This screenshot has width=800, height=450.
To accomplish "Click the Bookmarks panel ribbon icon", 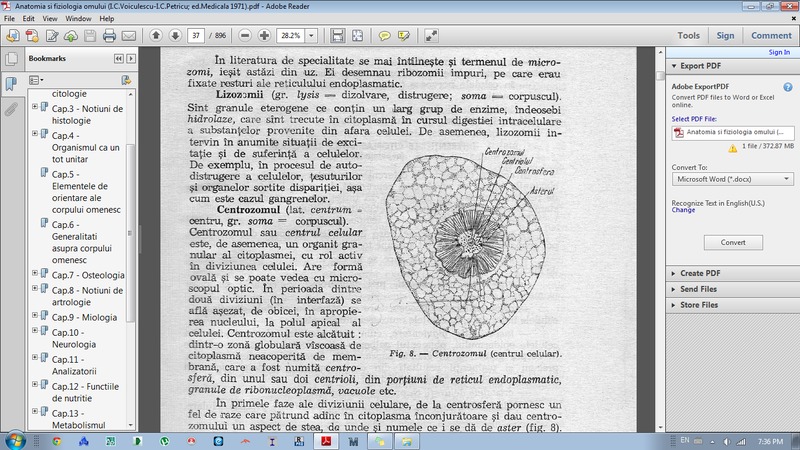I will click(11, 83).
